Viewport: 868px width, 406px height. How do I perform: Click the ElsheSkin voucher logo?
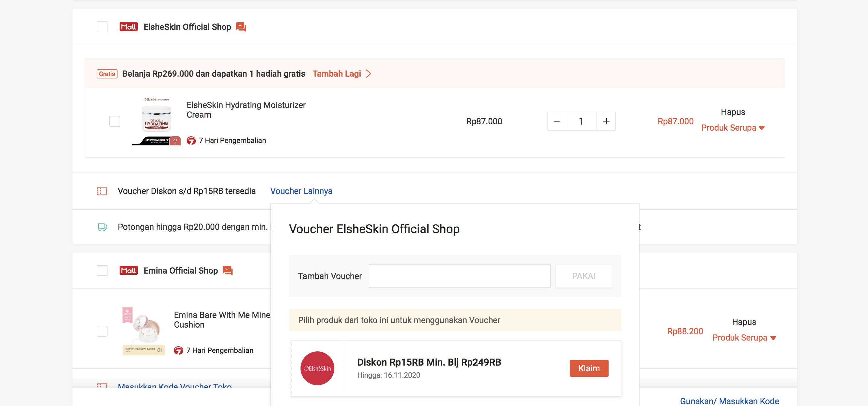coord(317,368)
